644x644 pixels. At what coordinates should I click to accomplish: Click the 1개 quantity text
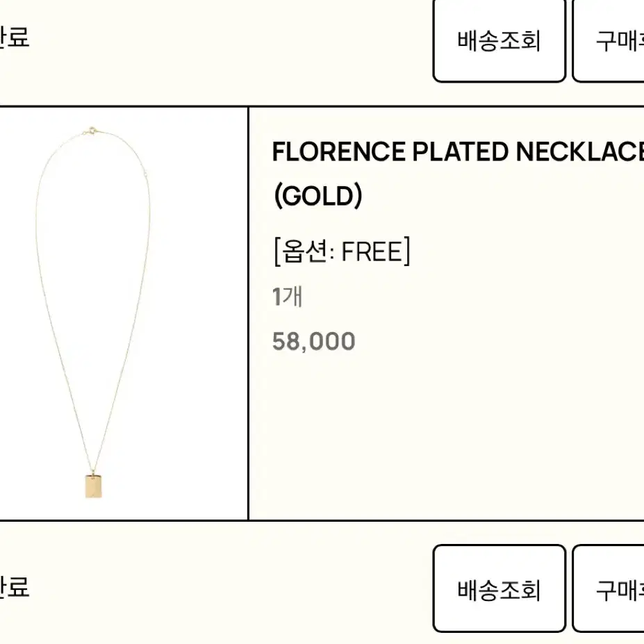[288, 297]
